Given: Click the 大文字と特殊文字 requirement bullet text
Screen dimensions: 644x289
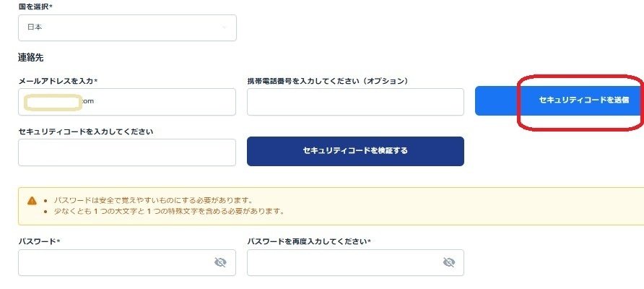Looking at the screenshot, I should (x=169, y=212).
